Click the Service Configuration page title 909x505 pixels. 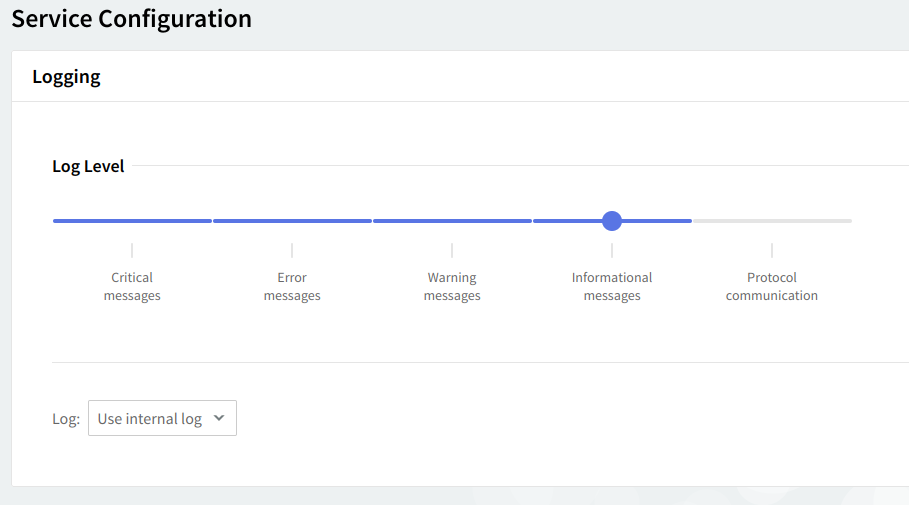point(132,19)
